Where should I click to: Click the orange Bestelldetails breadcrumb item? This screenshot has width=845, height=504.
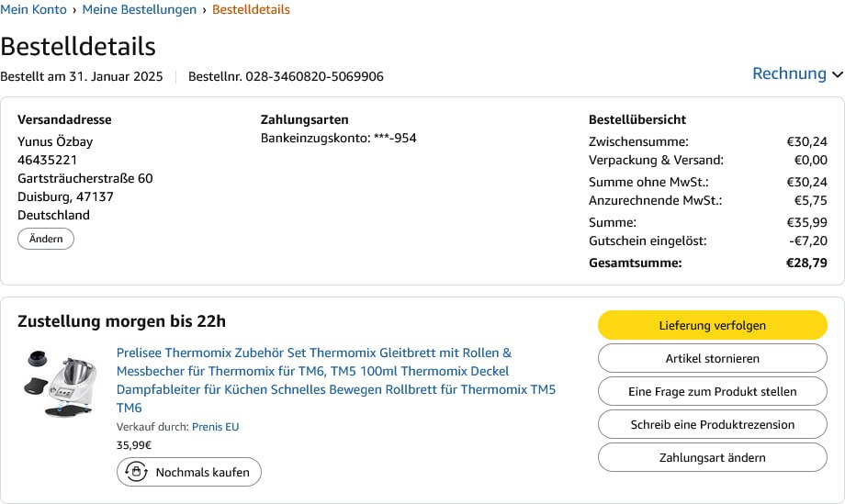[251, 10]
